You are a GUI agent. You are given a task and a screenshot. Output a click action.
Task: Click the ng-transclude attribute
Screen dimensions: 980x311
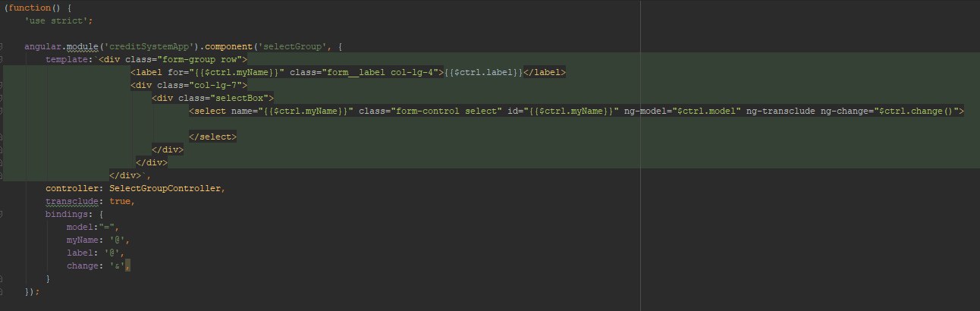pos(781,111)
